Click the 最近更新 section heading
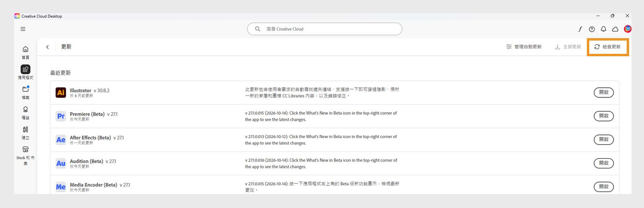The height and width of the screenshot is (208, 644). tap(60, 73)
